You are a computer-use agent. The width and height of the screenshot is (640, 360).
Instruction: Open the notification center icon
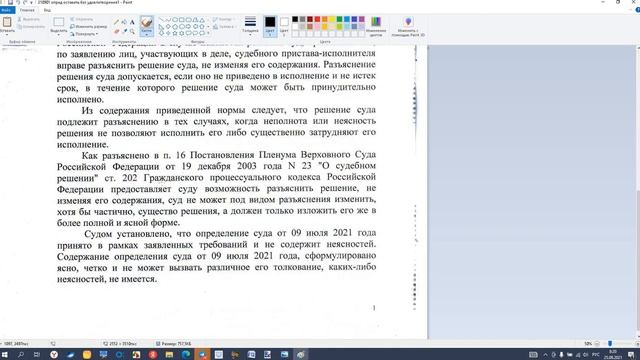point(631,354)
